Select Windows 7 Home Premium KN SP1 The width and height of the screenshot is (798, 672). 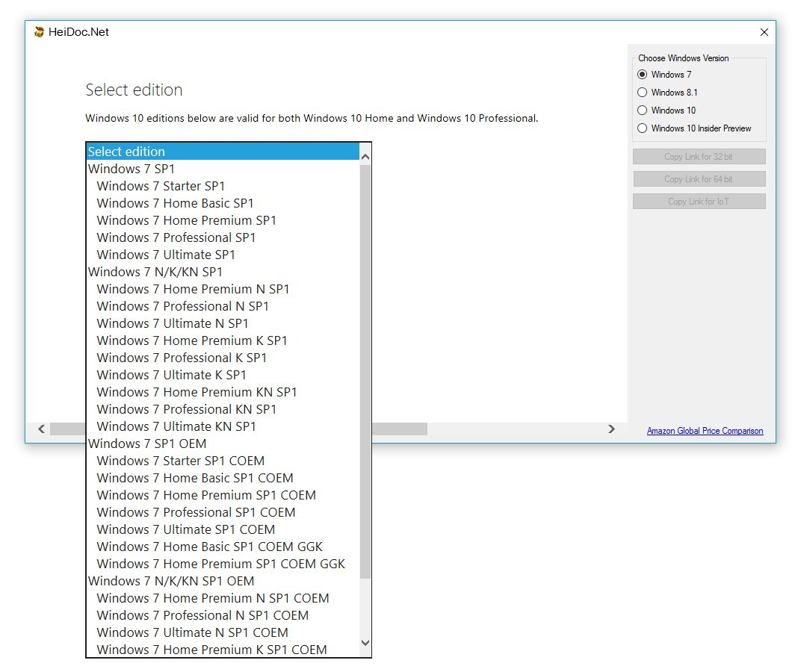(223, 392)
